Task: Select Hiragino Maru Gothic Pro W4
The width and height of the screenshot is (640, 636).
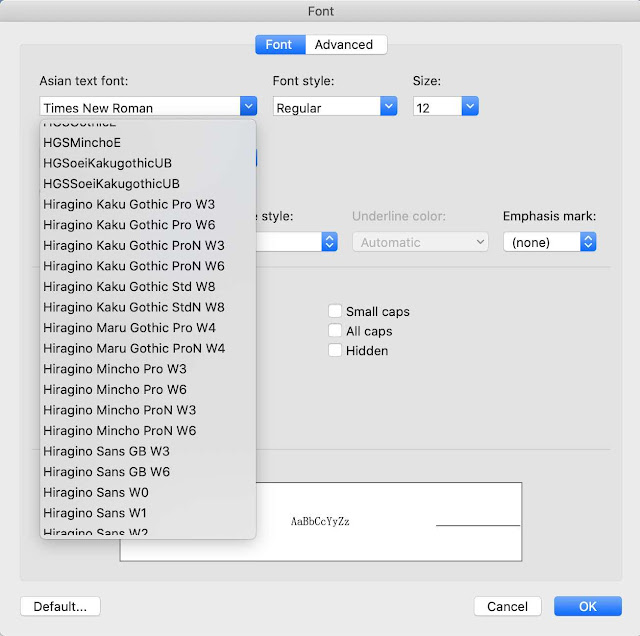Action: point(148,328)
